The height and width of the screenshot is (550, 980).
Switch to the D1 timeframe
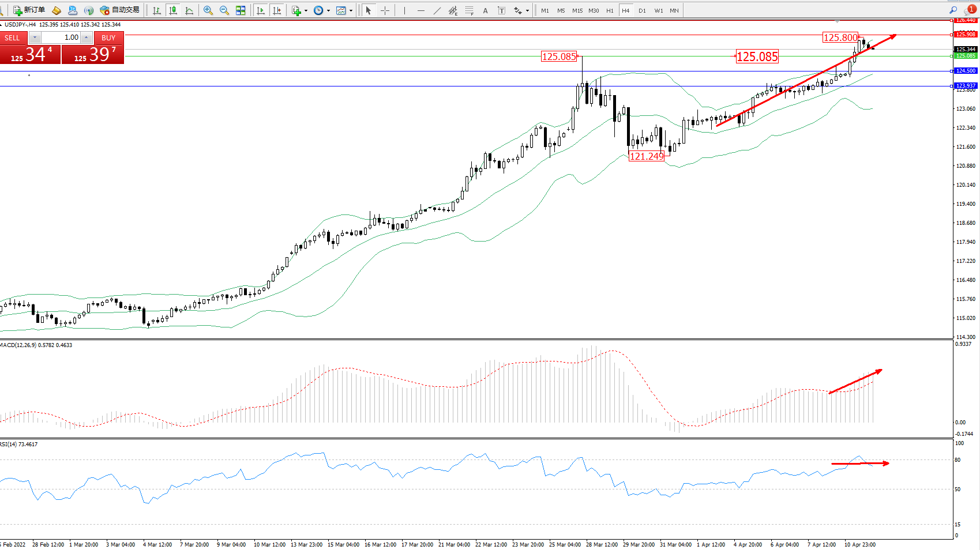tap(642, 10)
